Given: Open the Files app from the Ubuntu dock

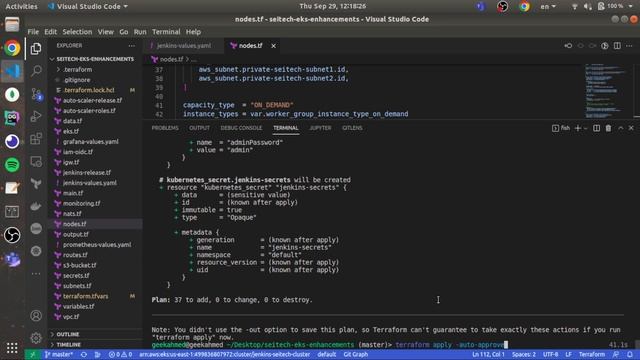Looking at the screenshot, I should (x=12, y=24).
